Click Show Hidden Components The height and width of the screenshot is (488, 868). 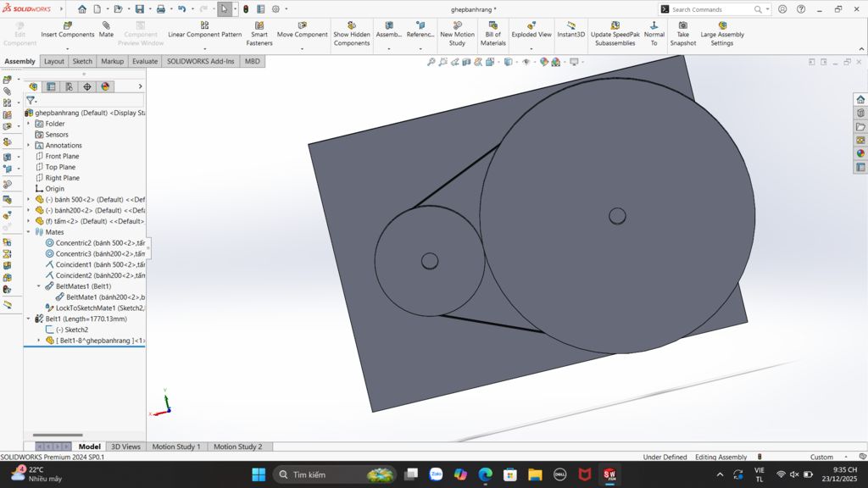[352, 34]
